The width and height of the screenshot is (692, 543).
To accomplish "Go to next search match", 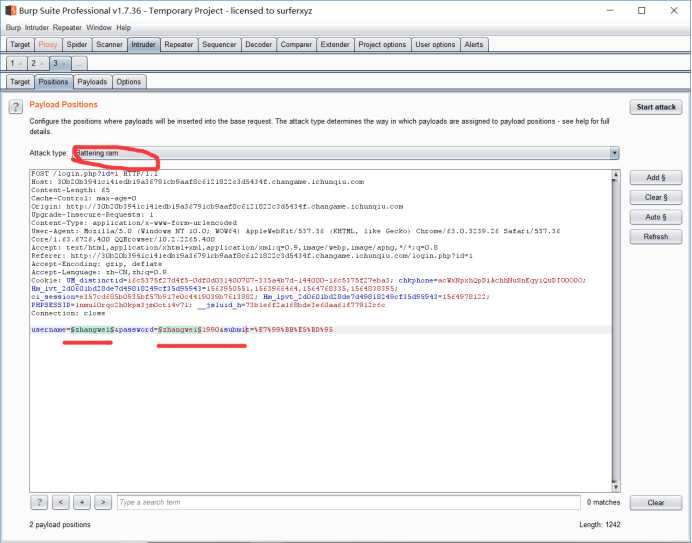I will [103, 502].
